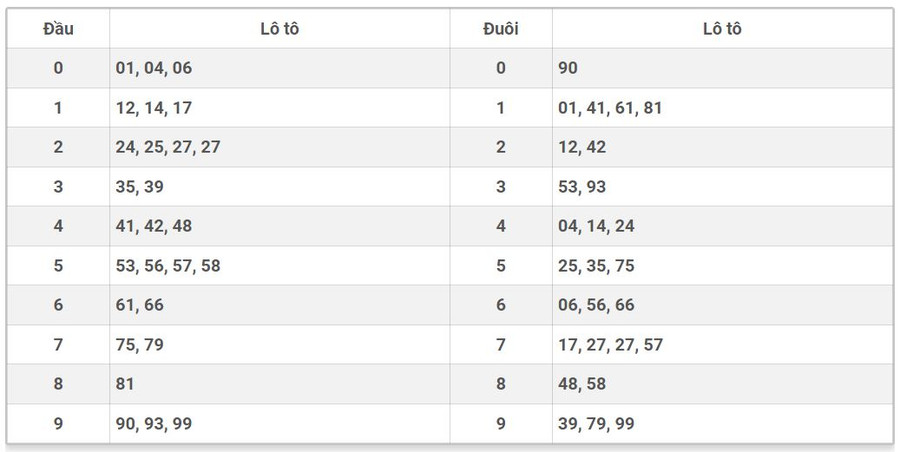Viewport: 900px width, 452px height.
Task: Select the Lô tô header beside Đuôi
Action: tap(722, 29)
